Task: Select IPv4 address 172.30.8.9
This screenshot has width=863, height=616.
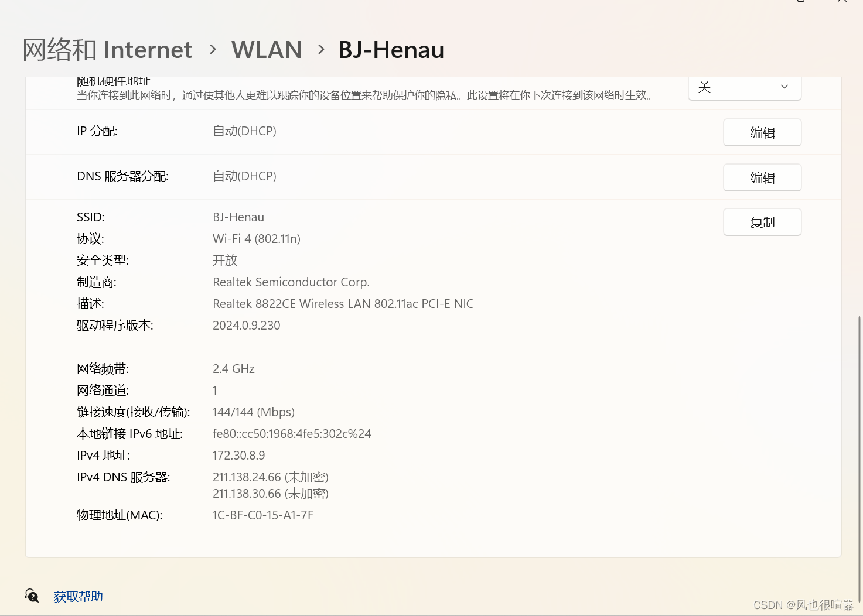Action: click(239, 456)
